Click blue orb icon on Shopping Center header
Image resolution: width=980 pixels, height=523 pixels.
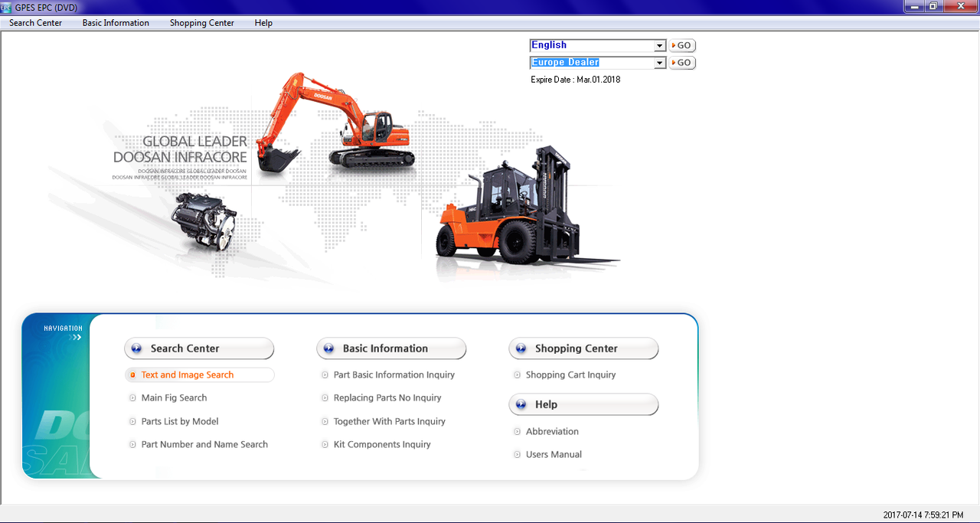pos(521,348)
